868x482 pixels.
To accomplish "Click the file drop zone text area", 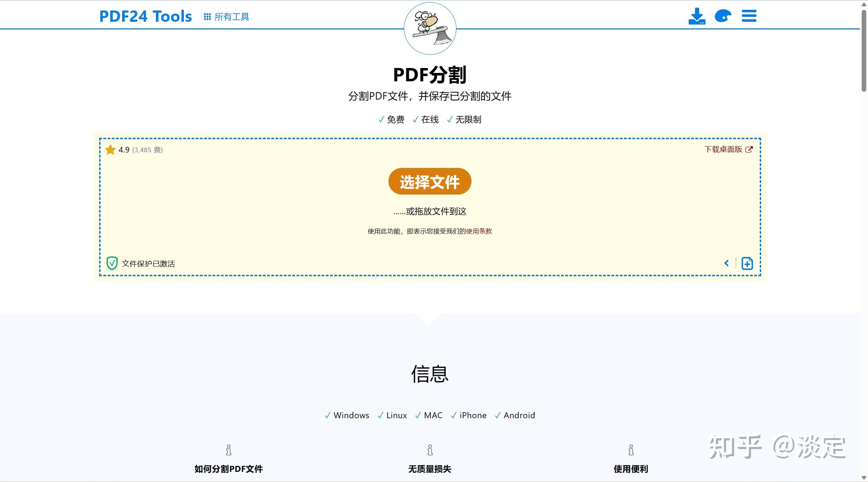I will point(430,211).
